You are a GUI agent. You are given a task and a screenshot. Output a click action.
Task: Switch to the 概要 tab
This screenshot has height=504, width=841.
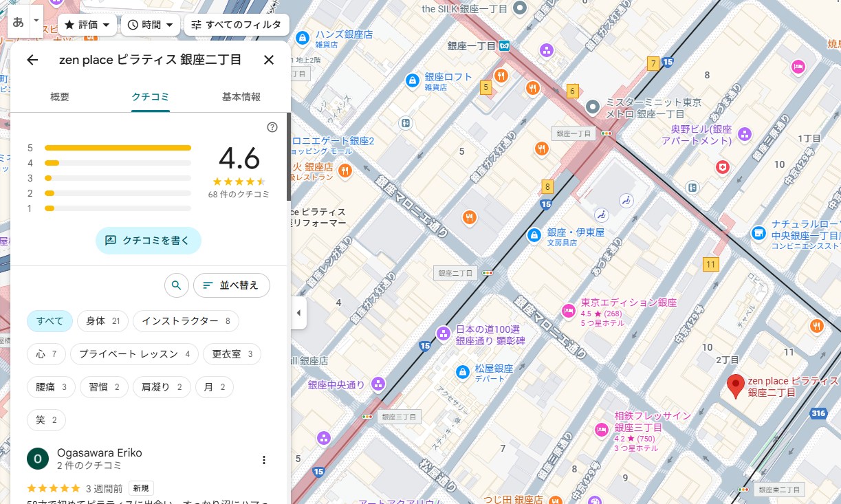pos(60,97)
